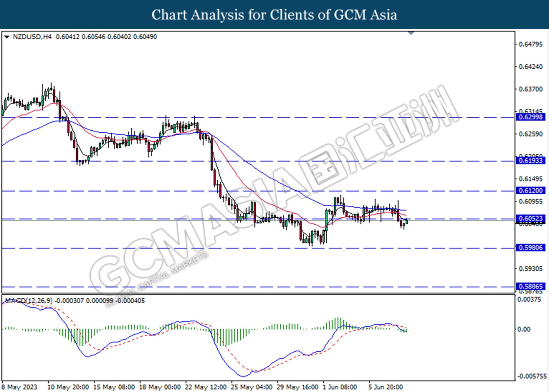
Task: Click the 0.60955 price axis value
Action: tap(531, 201)
